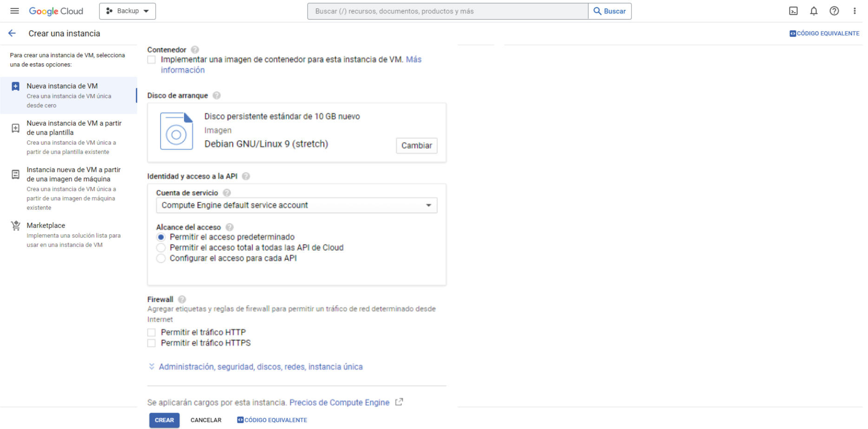The image size is (868, 429).
Task: Open Cloud Shell terminal icon
Action: point(793,11)
